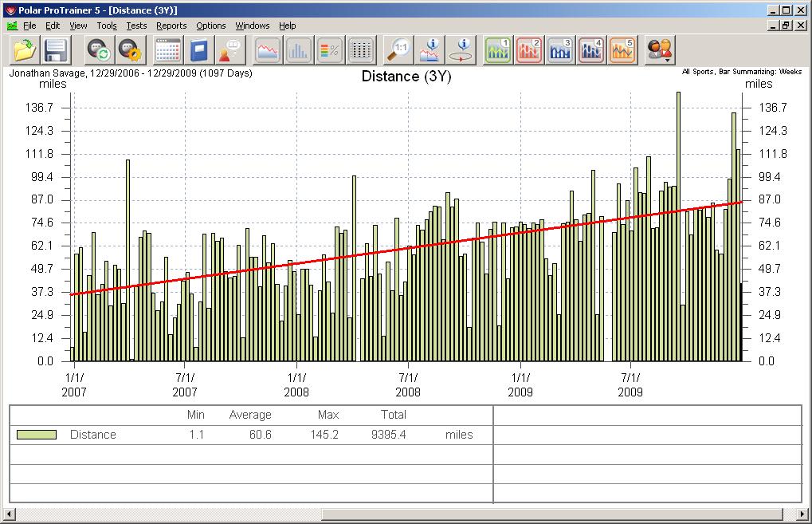
Task: Open the Options menu
Action: pyautogui.click(x=210, y=26)
